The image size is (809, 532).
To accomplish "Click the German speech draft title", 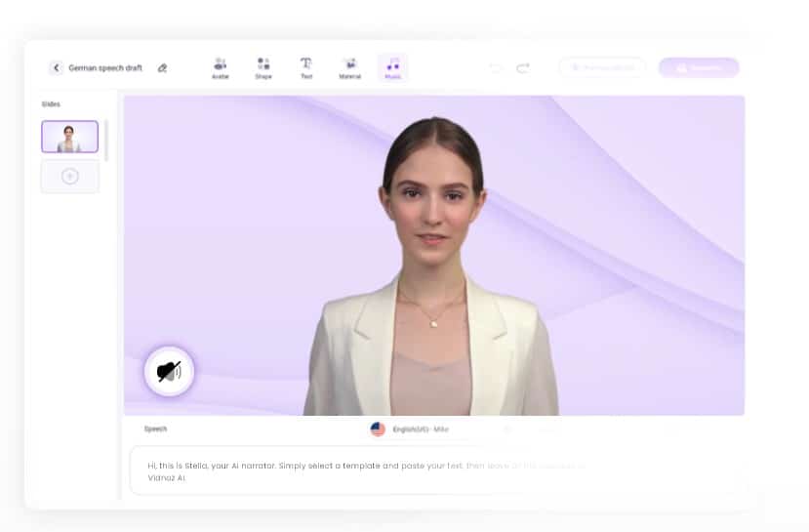I will [105, 68].
